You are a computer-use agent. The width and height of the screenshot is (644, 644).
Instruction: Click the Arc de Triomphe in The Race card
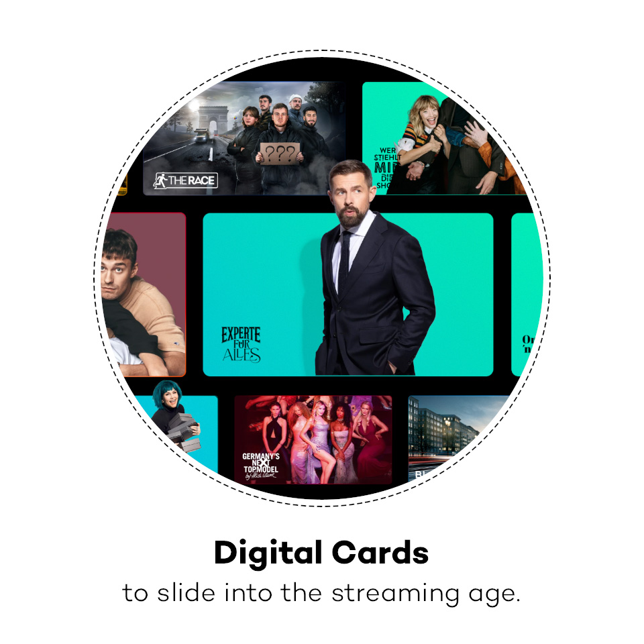[x=213, y=119]
